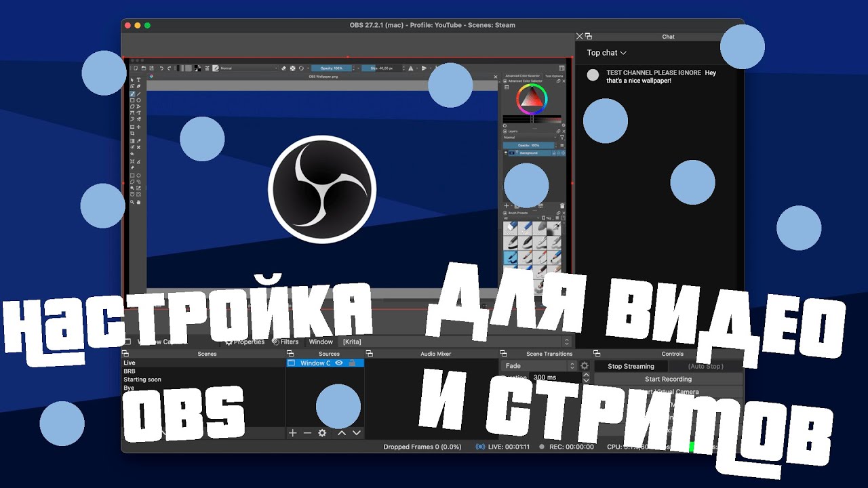Add a source with the plus icon

coord(293,432)
